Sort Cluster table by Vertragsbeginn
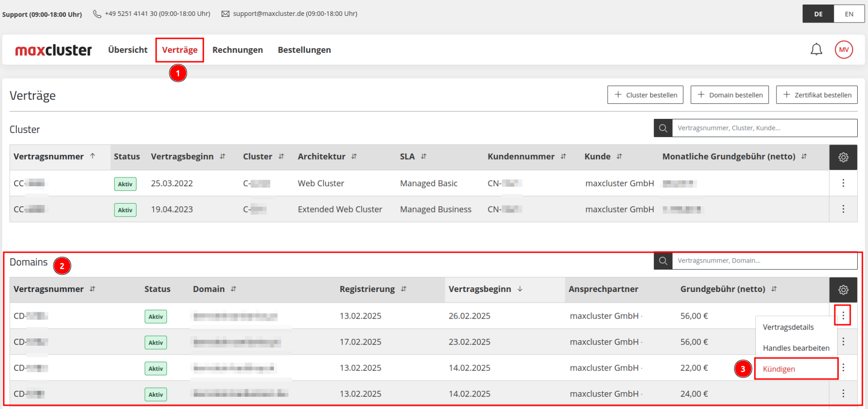The width and height of the screenshot is (868, 409). [x=222, y=156]
